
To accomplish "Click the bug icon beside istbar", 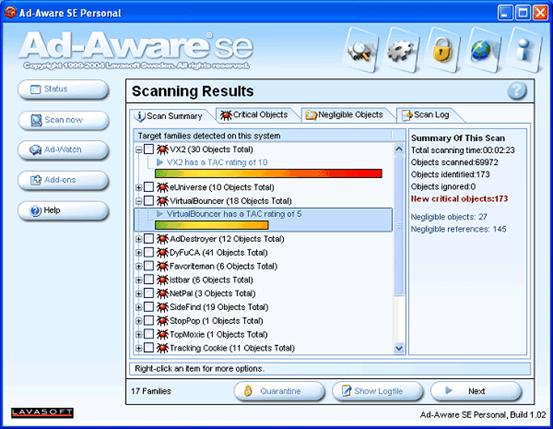I will pyautogui.click(x=162, y=280).
